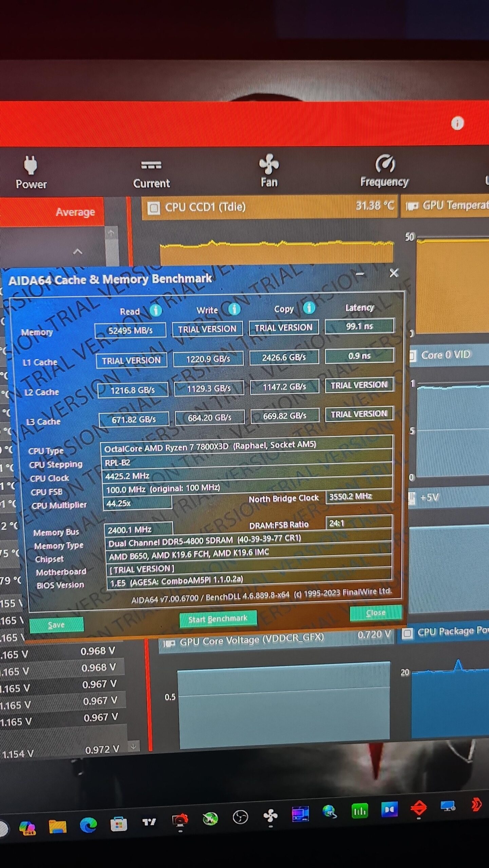Minimize the AIDA64 benchmark window
The width and height of the screenshot is (489, 868).
tap(360, 274)
